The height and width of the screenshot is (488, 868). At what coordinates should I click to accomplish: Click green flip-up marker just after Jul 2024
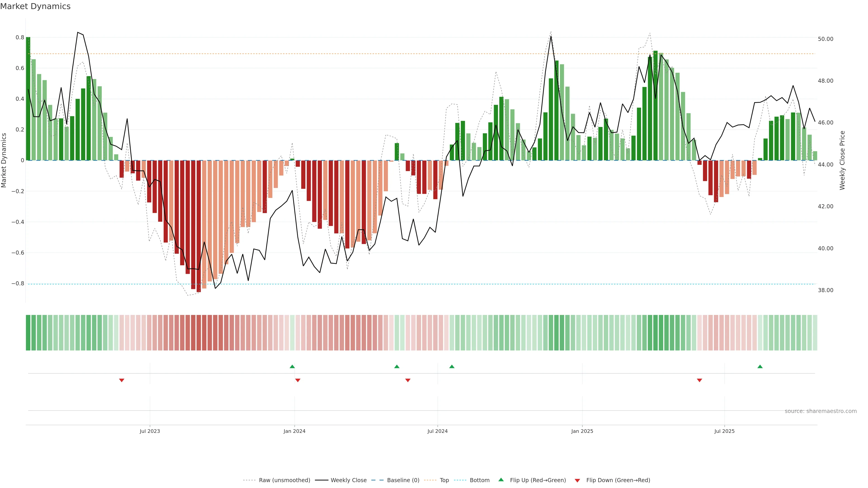pos(452,366)
